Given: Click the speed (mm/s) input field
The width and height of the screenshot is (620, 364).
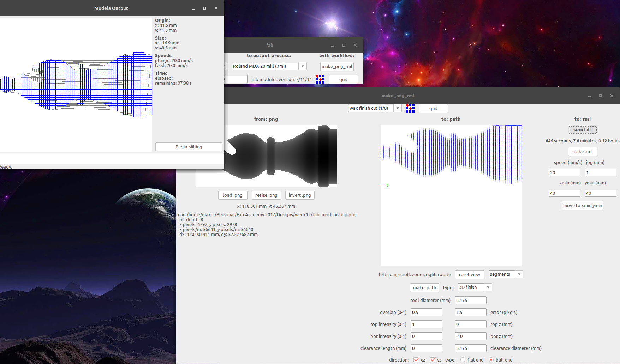Looking at the screenshot, I should coord(565,172).
